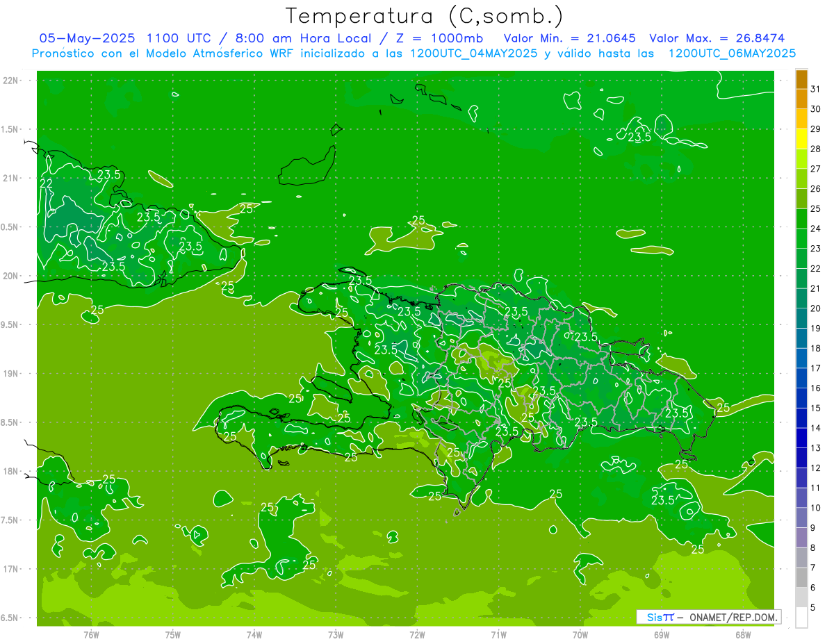Click legend scale value "20"
834x644 pixels.
(x=815, y=308)
